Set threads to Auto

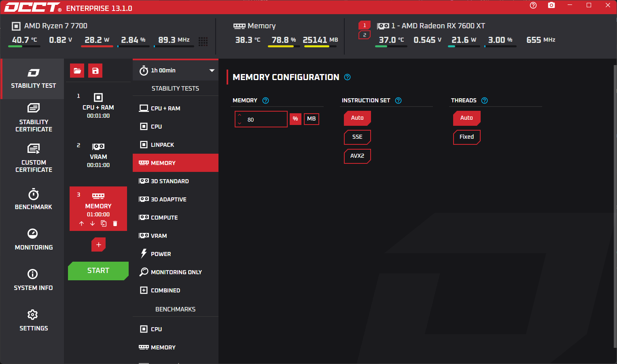(466, 118)
